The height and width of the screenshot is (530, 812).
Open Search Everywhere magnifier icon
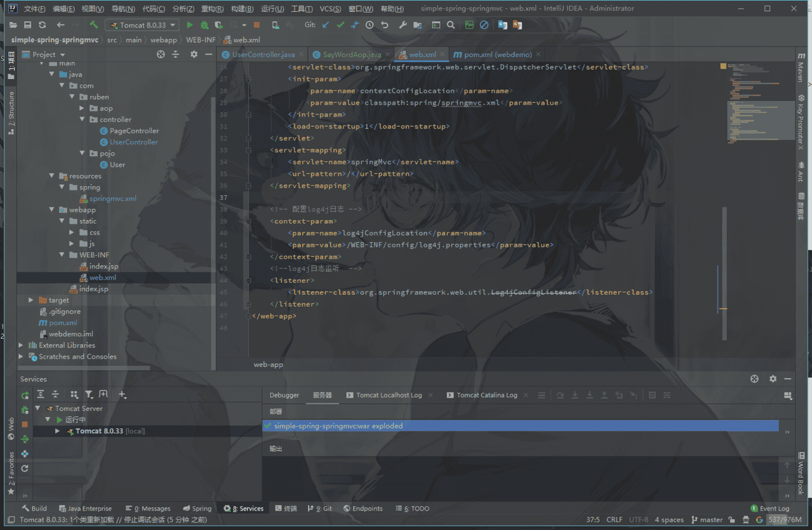(451, 25)
